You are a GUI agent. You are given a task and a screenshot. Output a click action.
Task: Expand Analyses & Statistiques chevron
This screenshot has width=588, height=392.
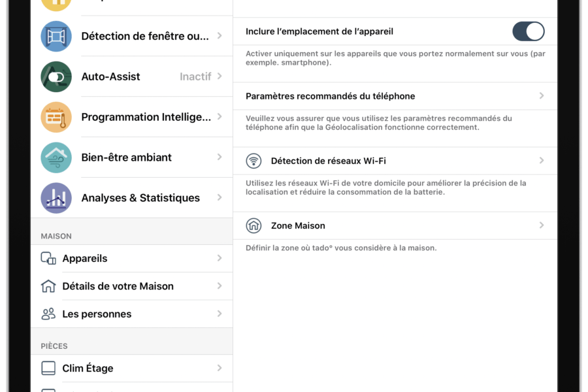pos(220,198)
